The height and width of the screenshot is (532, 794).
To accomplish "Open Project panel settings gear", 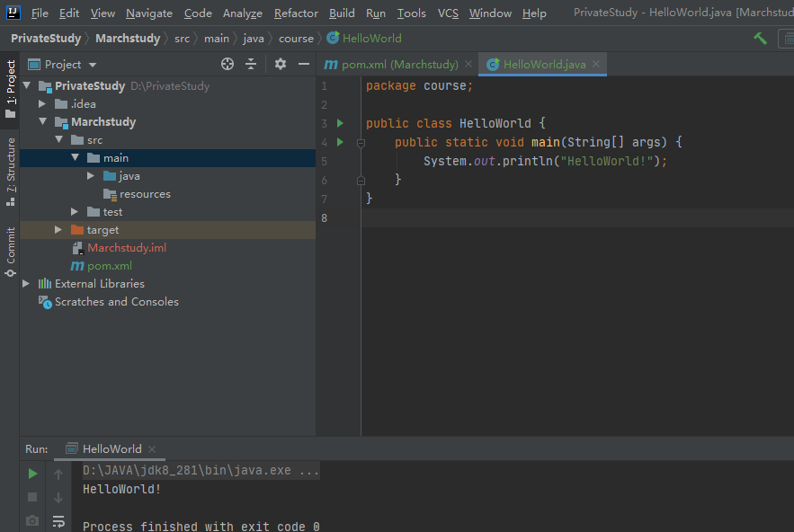I will click(x=281, y=64).
